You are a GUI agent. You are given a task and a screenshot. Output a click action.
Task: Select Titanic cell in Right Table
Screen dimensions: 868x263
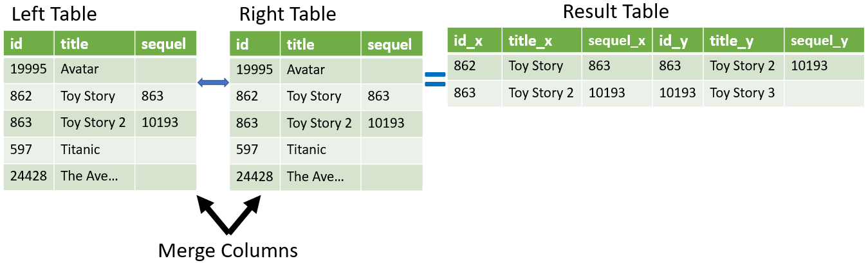tap(320, 150)
